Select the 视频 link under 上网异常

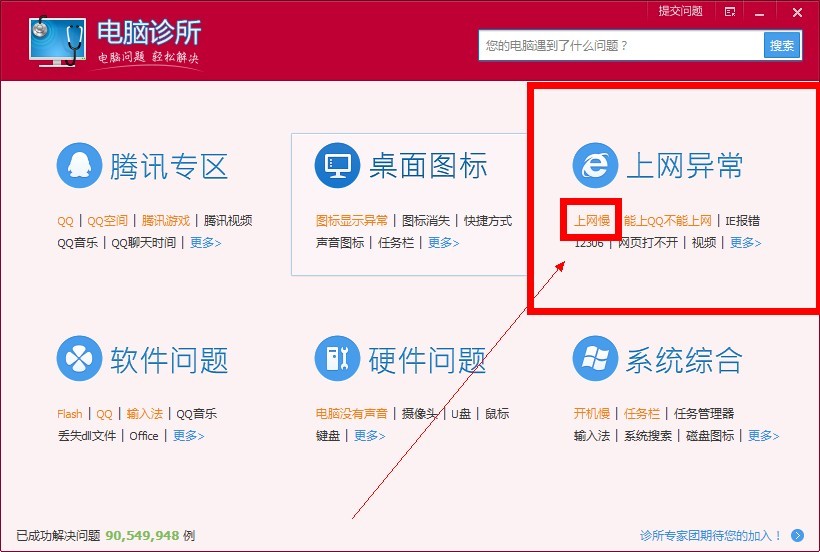[x=704, y=243]
